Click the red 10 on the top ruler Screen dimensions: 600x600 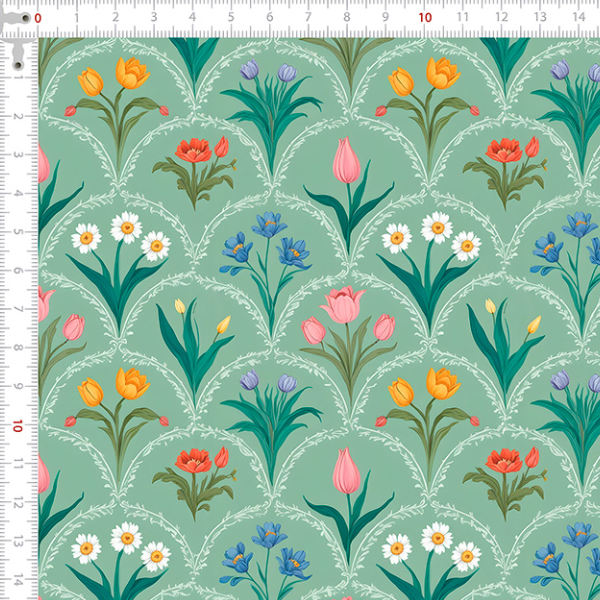pos(424,18)
